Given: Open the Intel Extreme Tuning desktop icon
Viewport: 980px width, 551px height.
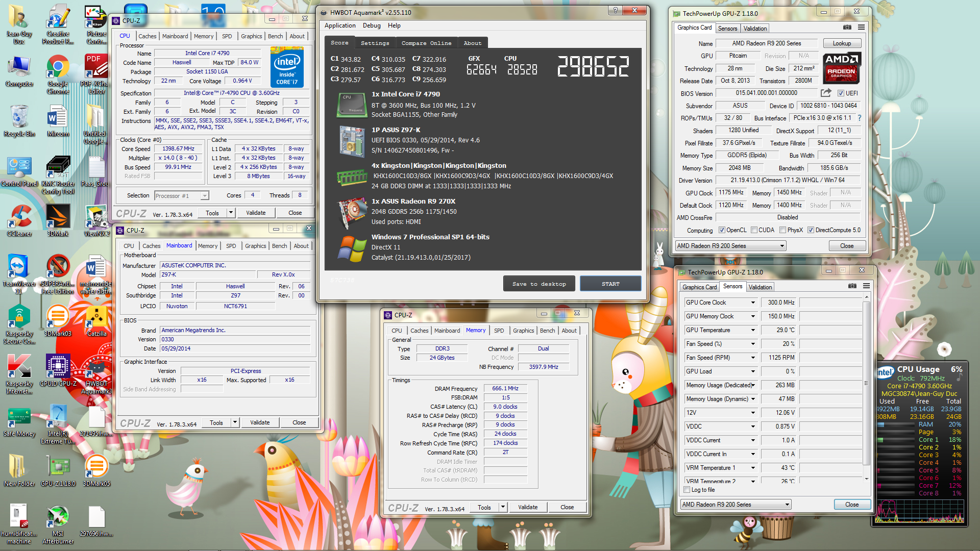Looking at the screenshot, I should (58, 424).
